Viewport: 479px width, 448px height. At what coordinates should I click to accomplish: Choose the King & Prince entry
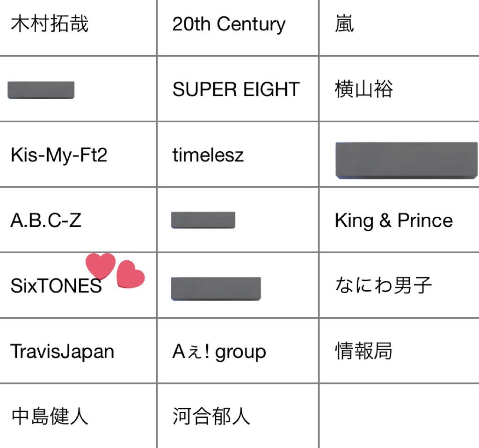point(394,220)
